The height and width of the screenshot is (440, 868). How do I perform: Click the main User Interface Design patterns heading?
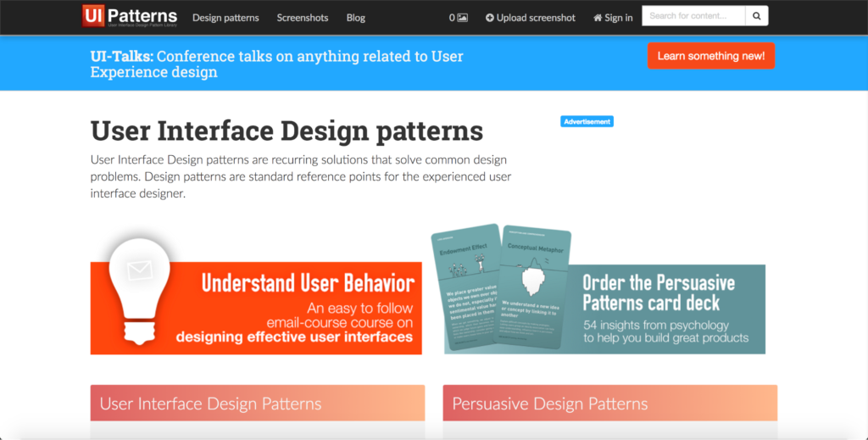287,131
